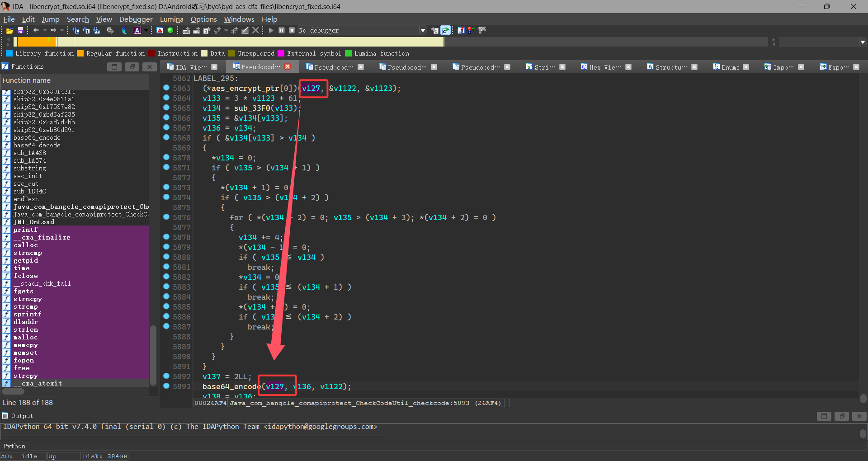
Task: Open the File menu
Action: coord(9,19)
